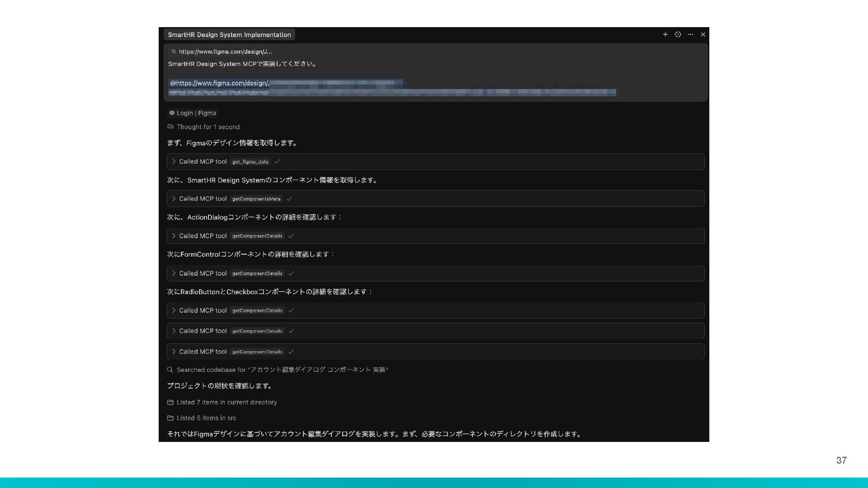
Task: Expand the Thought for 1 second section
Action: (208, 127)
